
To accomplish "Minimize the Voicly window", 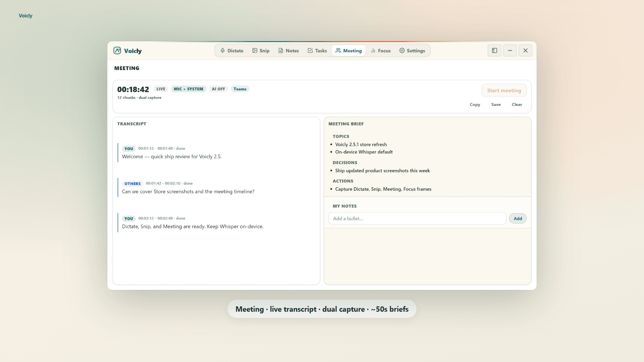I will pyautogui.click(x=510, y=51).
